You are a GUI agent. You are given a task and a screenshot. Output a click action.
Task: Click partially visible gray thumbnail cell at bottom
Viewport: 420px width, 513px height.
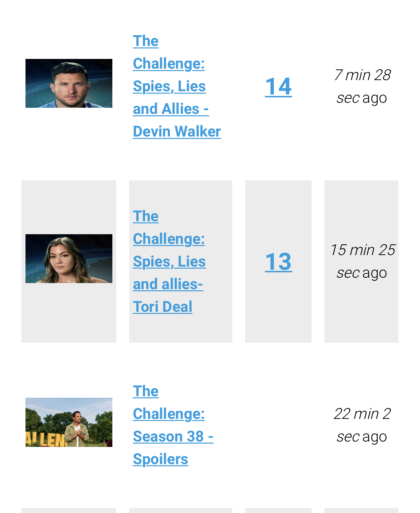(x=69, y=510)
